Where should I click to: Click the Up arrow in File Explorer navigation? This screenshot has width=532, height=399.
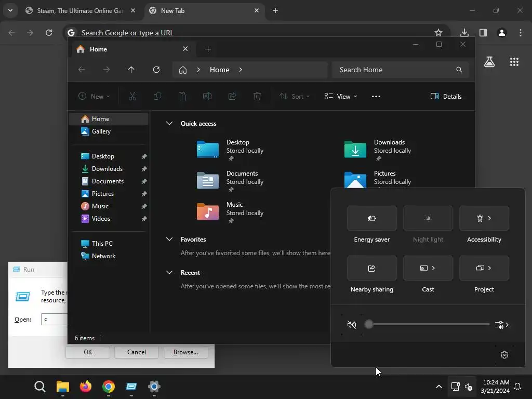click(x=131, y=70)
